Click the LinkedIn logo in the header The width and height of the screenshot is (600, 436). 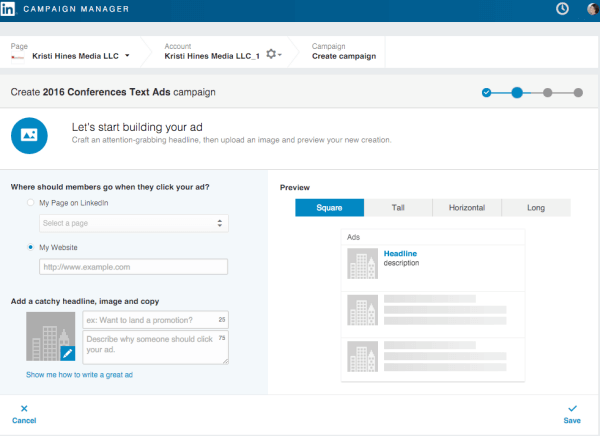[8, 8]
